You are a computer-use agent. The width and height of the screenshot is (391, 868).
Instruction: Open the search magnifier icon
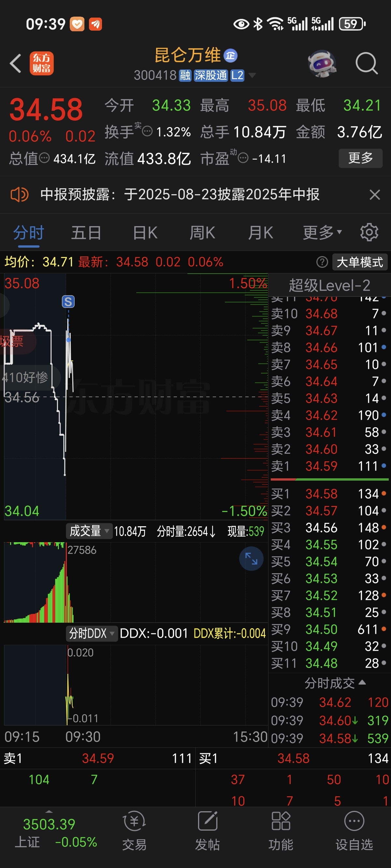366,63
